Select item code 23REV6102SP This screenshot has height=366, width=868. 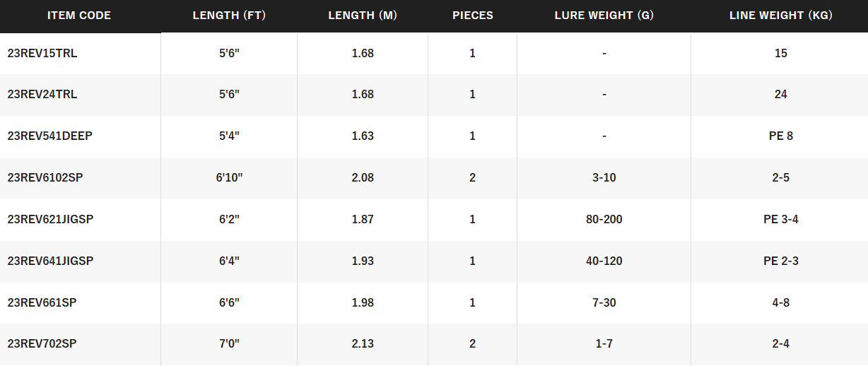point(45,178)
